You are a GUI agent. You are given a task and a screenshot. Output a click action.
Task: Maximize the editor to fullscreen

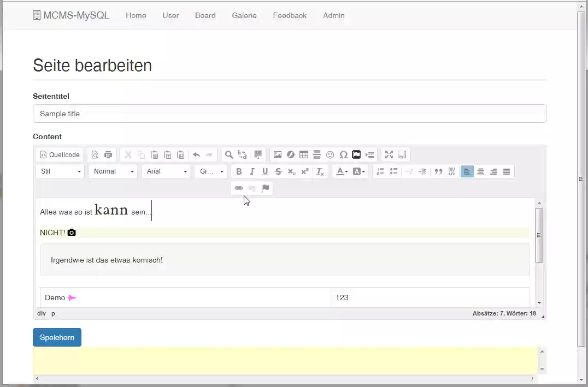(x=389, y=154)
